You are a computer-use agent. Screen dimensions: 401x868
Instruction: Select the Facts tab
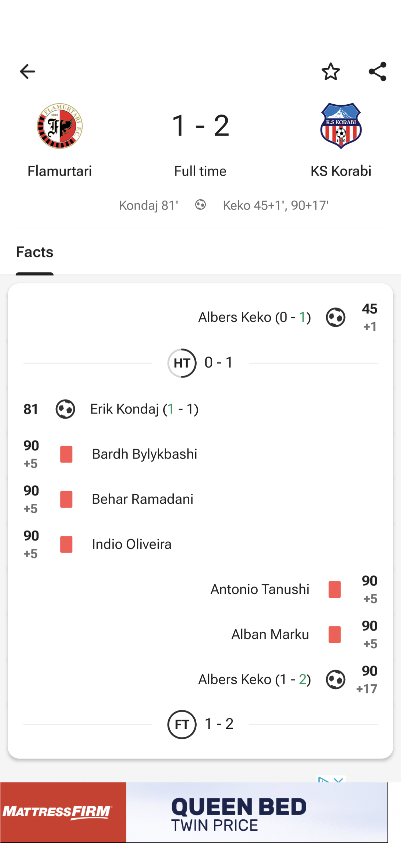(x=34, y=252)
